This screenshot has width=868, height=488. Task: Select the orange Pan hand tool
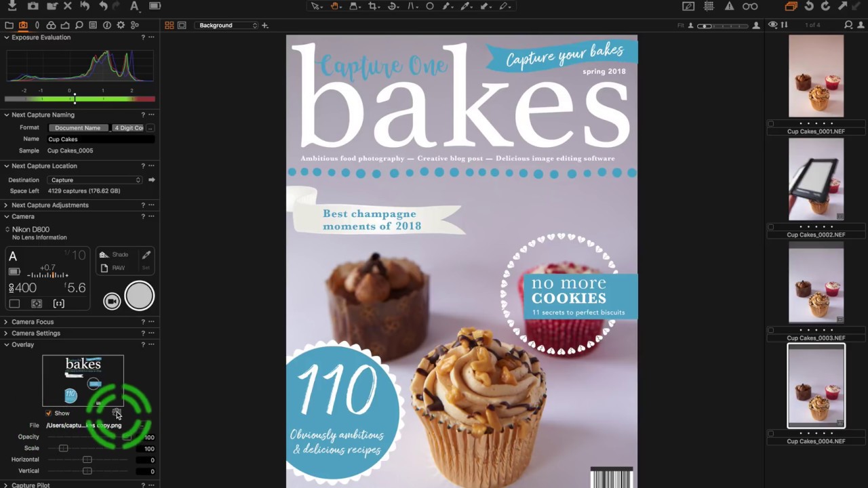tap(335, 6)
